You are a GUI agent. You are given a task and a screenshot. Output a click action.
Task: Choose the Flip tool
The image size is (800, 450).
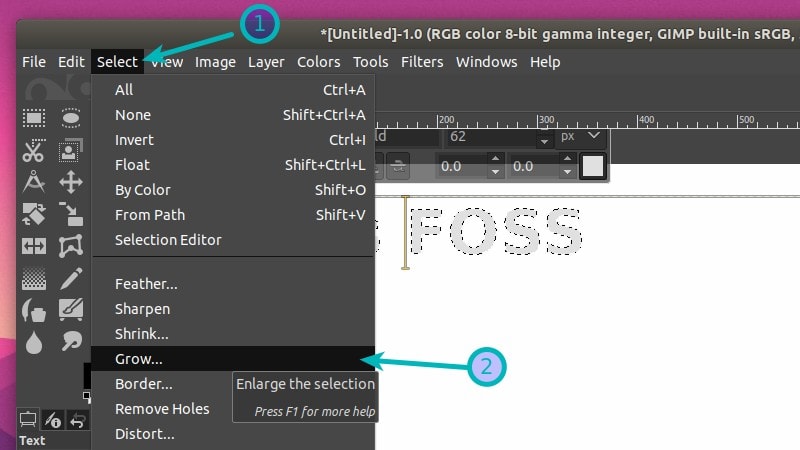coord(34,246)
